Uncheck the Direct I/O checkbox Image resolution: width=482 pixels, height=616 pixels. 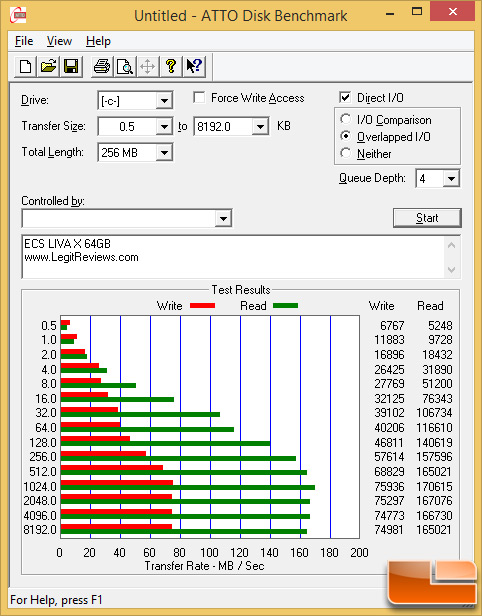coord(345,97)
